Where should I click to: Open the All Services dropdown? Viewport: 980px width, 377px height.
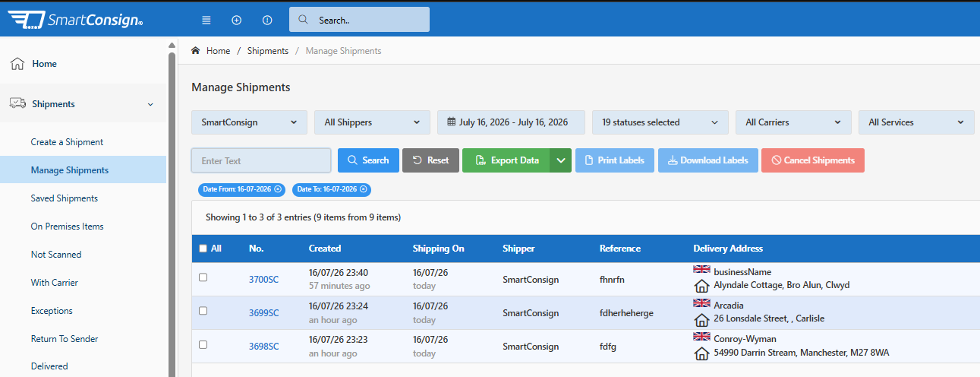tap(916, 122)
